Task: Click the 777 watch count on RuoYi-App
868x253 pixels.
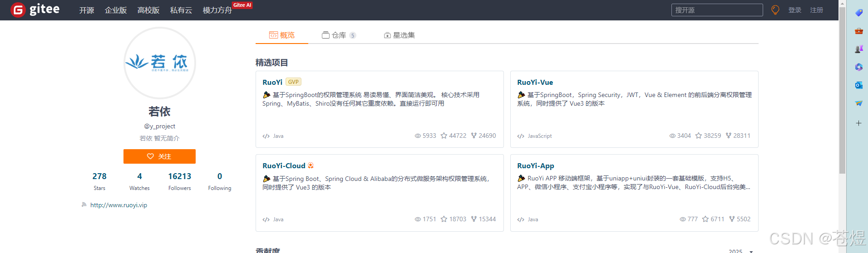Action: pyautogui.click(x=692, y=219)
